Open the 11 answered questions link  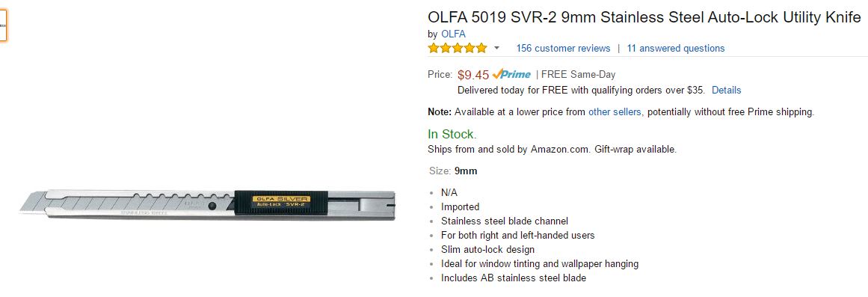[x=675, y=48]
